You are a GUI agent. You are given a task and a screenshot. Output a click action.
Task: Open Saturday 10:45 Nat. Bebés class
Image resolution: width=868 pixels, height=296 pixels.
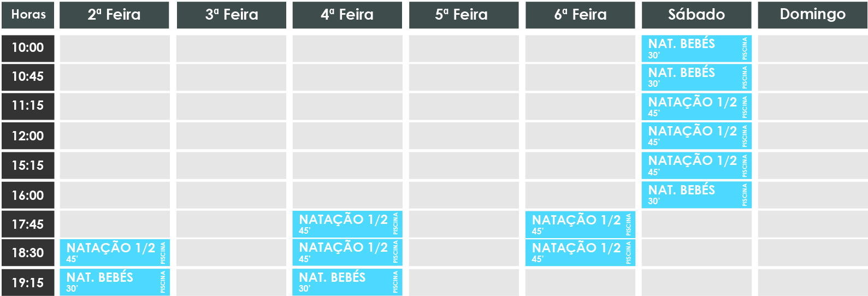click(x=696, y=78)
